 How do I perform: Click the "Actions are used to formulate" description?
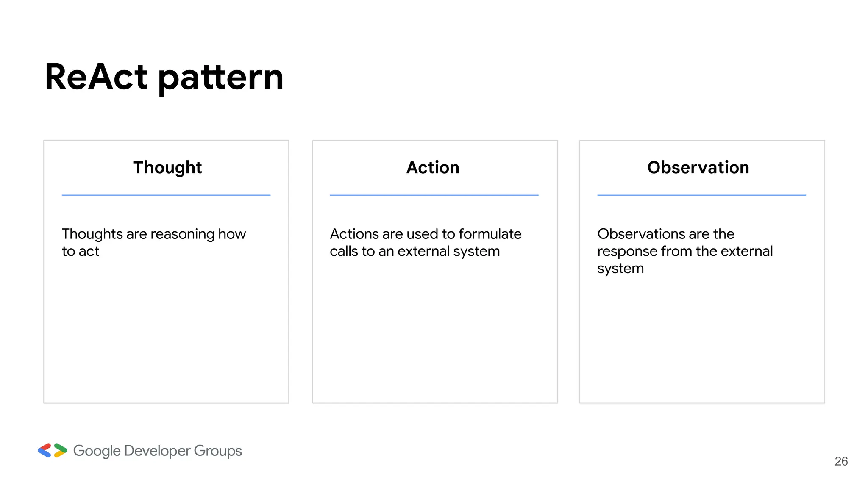[x=426, y=242]
